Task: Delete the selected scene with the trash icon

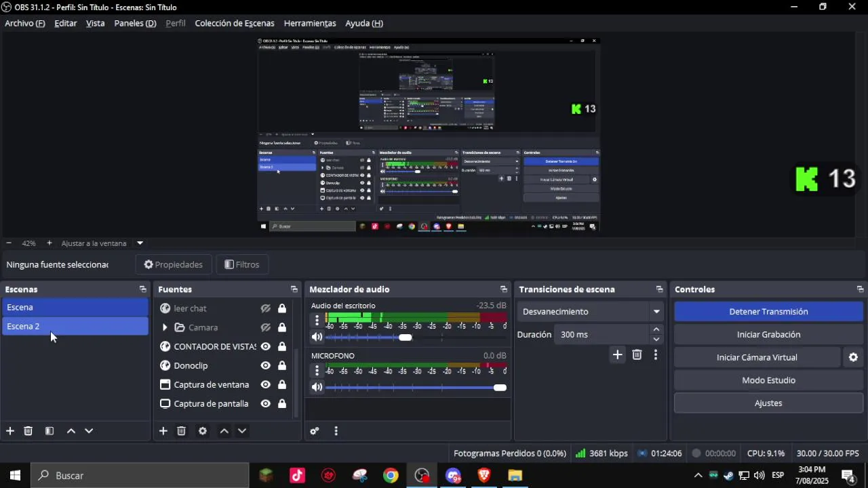Action: click(28, 431)
